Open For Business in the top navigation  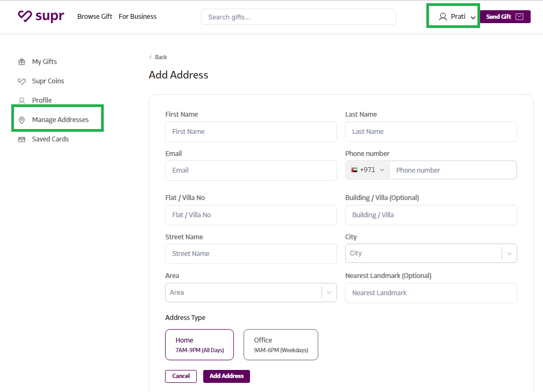coord(138,17)
